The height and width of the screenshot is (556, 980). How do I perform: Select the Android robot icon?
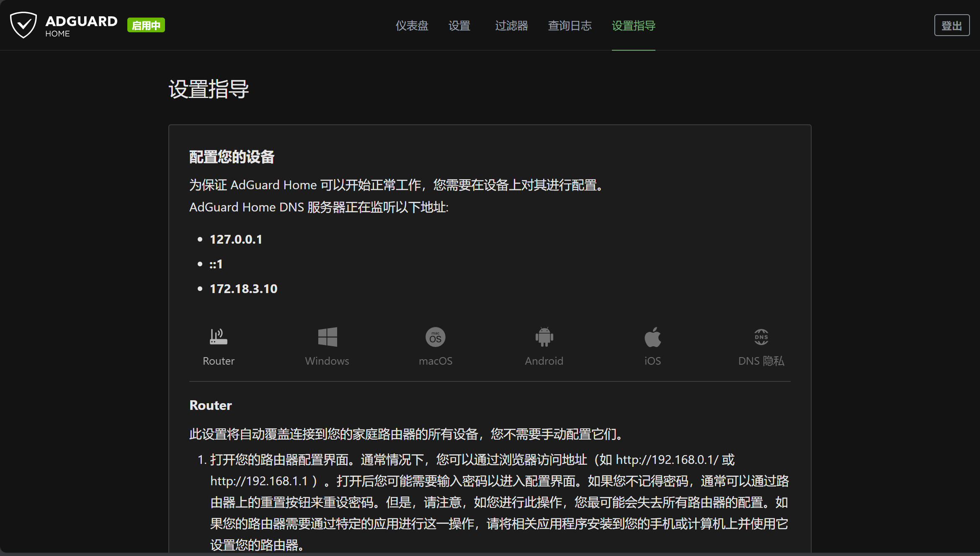pos(544,337)
